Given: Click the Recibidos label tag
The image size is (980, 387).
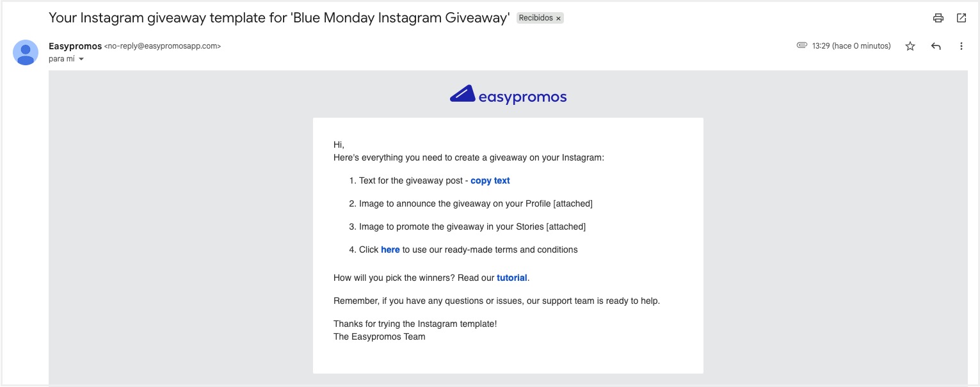Looking at the screenshot, I should coord(535,18).
